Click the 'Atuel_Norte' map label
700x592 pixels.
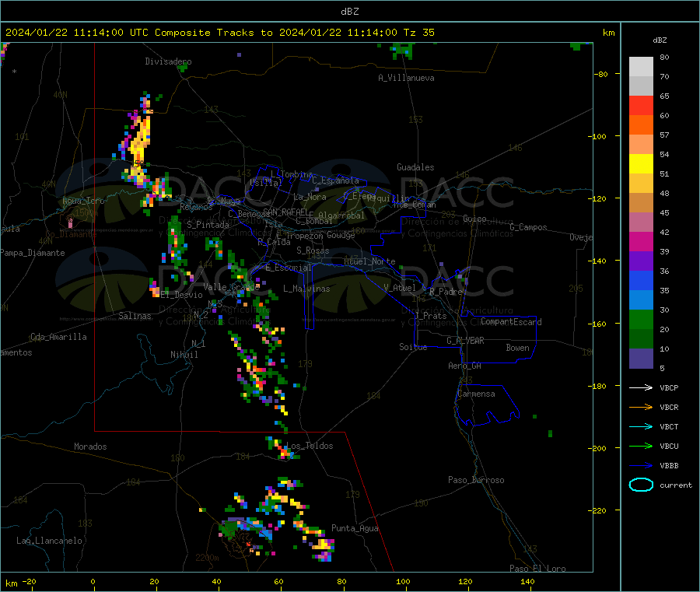[x=369, y=261]
